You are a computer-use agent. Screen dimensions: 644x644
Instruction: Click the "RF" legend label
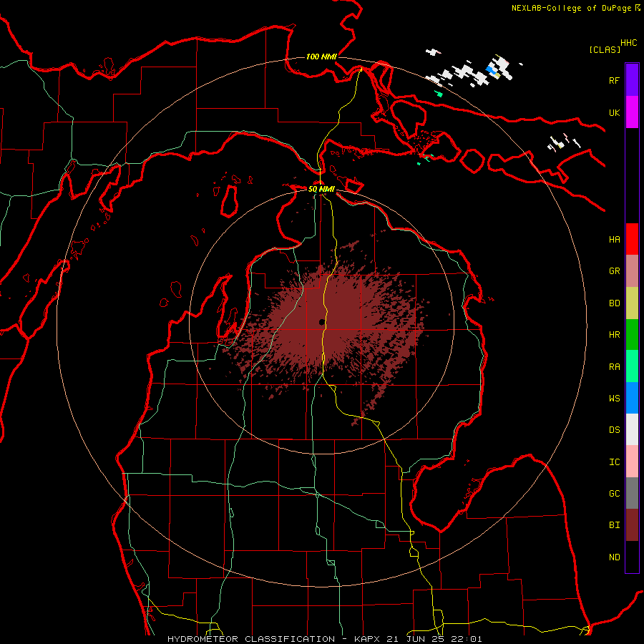click(614, 80)
